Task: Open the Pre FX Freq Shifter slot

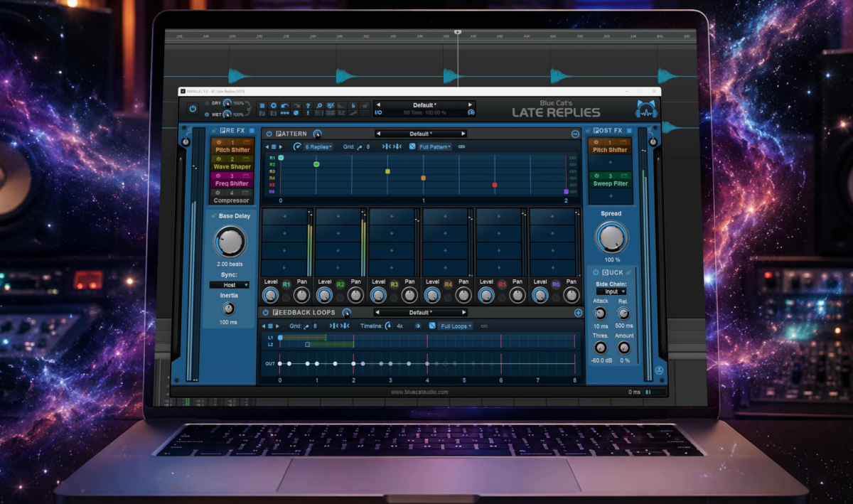Action: tap(232, 183)
